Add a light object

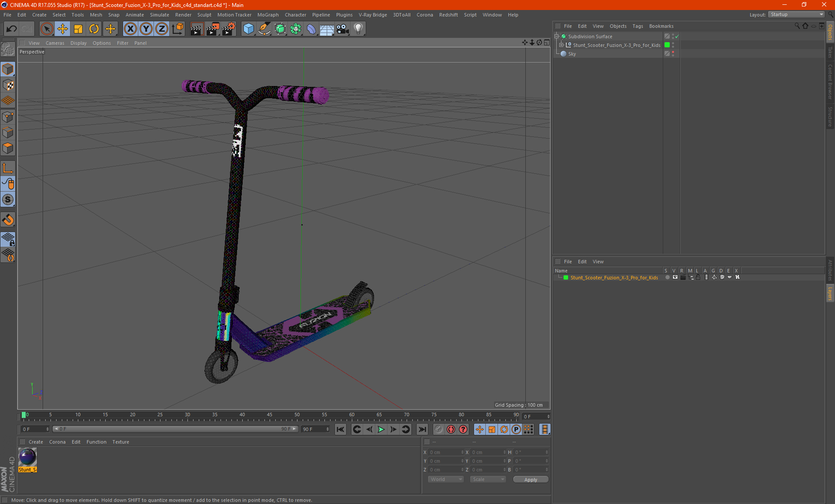coord(358,29)
